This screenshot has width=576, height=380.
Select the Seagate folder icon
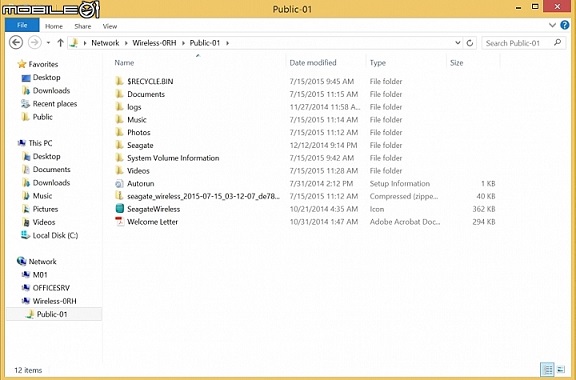pyautogui.click(x=119, y=145)
